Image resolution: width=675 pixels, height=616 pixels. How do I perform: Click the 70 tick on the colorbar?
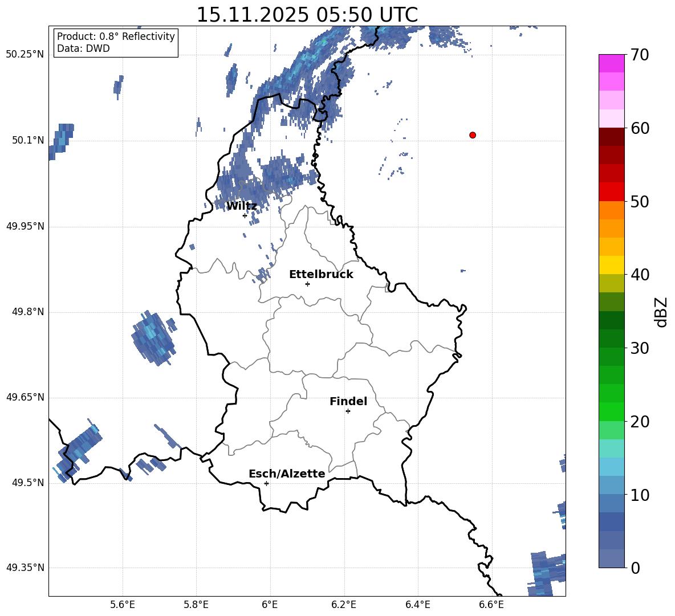640,55
